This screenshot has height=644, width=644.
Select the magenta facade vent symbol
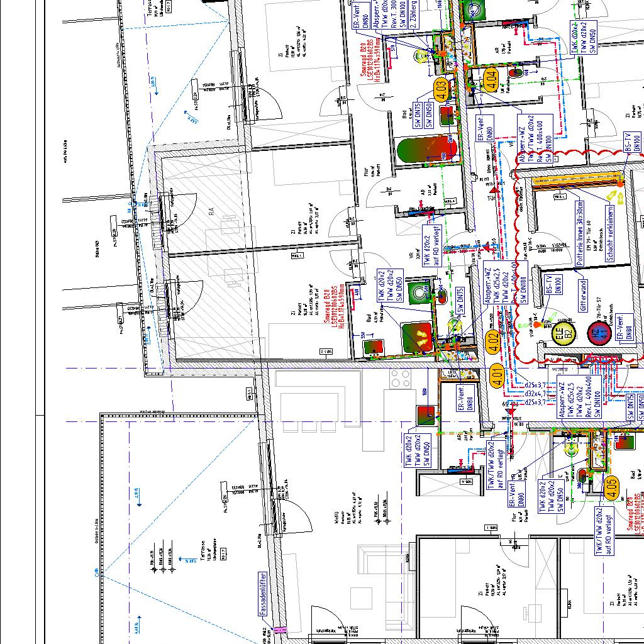[279, 629]
